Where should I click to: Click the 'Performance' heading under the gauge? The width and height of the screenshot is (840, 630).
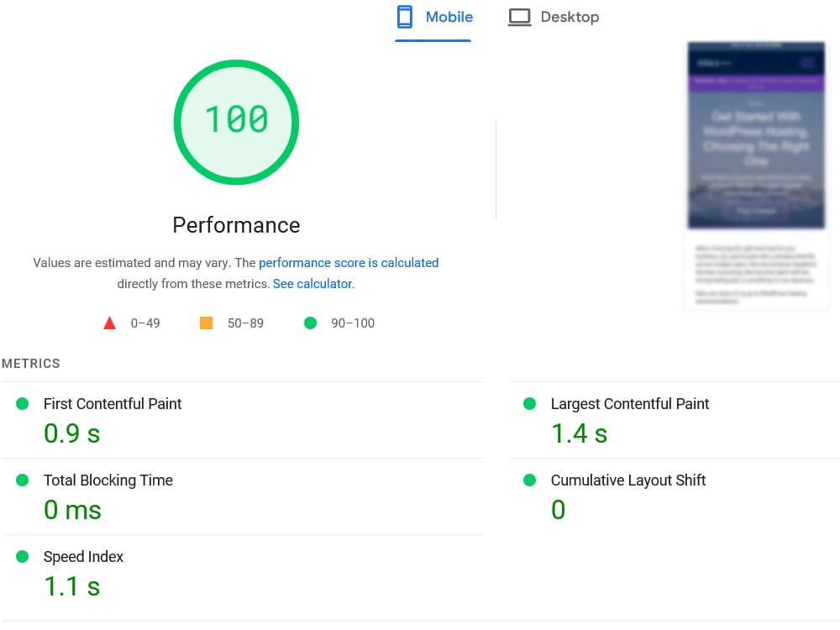(x=236, y=225)
